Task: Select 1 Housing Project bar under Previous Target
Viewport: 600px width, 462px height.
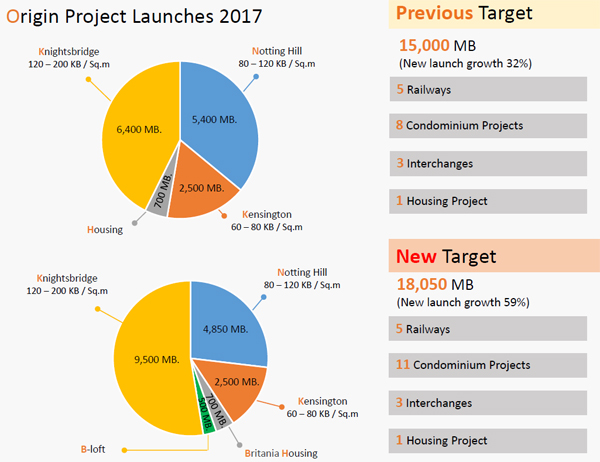Action: pos(487,201)
